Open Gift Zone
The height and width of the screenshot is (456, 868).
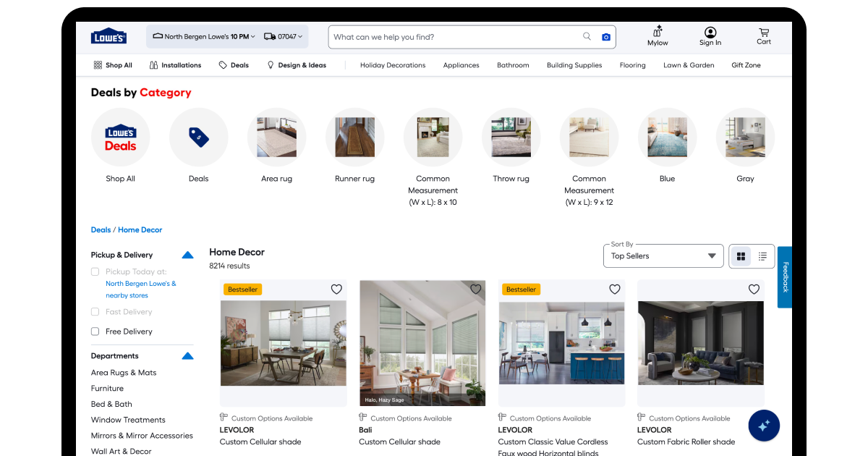746,65
